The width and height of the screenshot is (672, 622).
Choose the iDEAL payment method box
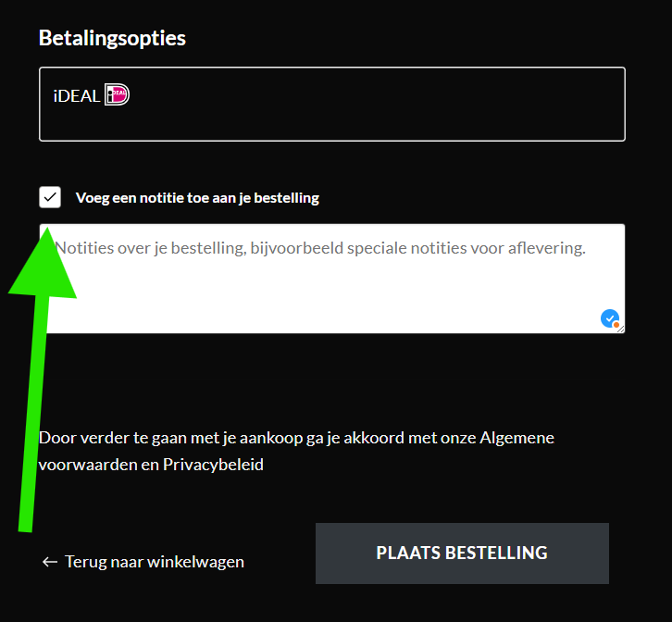(331, 104)
